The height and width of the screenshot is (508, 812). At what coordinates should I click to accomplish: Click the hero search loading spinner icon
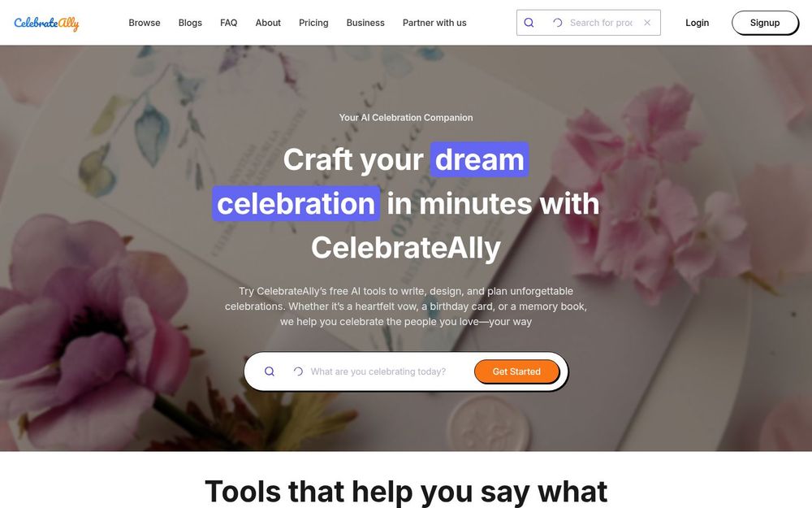tap(298, 371)
